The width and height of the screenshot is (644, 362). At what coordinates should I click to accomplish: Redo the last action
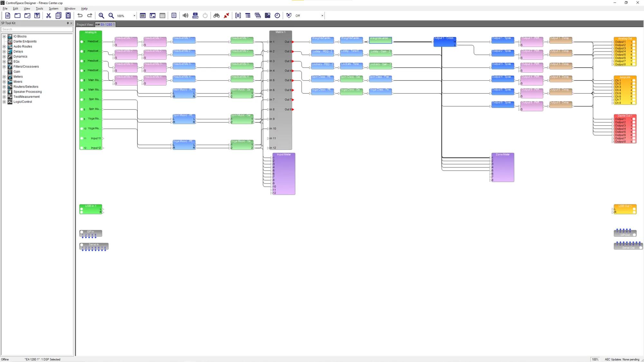coord(90,15)
